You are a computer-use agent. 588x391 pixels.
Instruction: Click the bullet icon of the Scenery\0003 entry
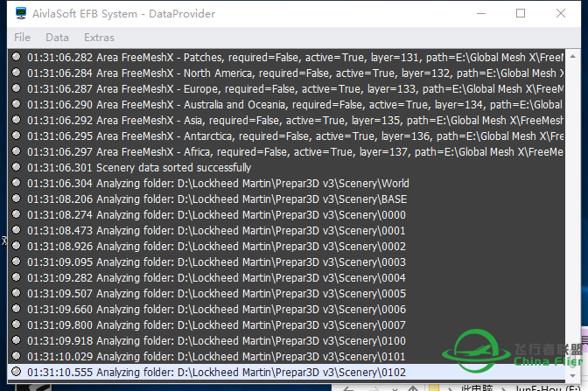click(x=16, y=262)
